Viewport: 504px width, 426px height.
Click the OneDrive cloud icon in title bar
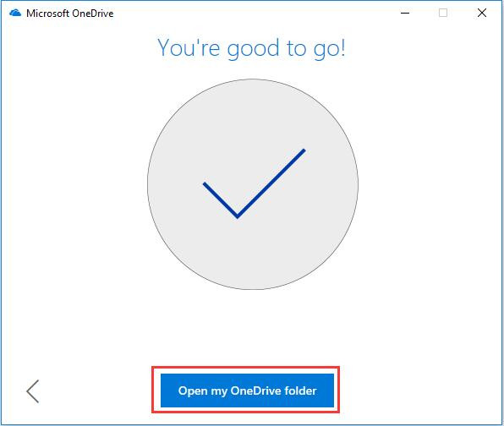15,14
